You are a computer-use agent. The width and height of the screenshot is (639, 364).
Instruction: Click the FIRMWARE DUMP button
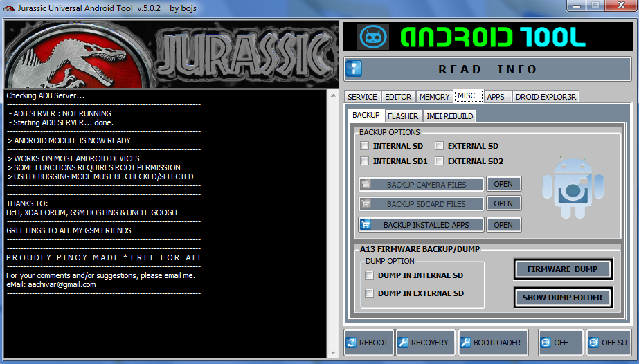[563, 269]
